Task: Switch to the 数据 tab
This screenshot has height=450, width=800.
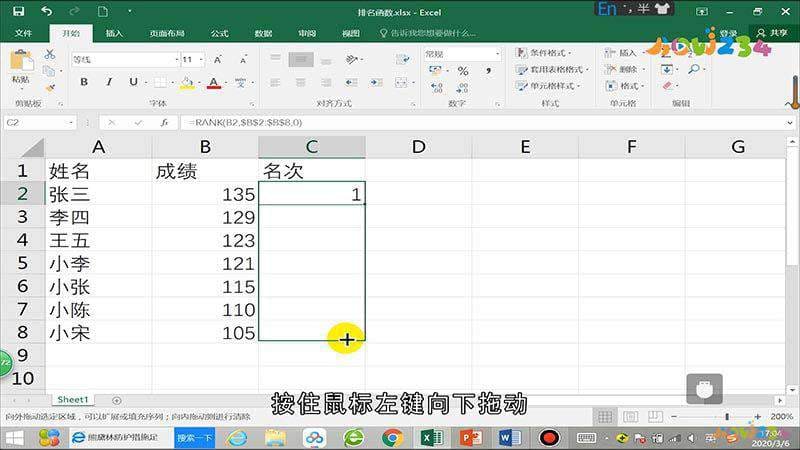Action: [x=263, y=33]
